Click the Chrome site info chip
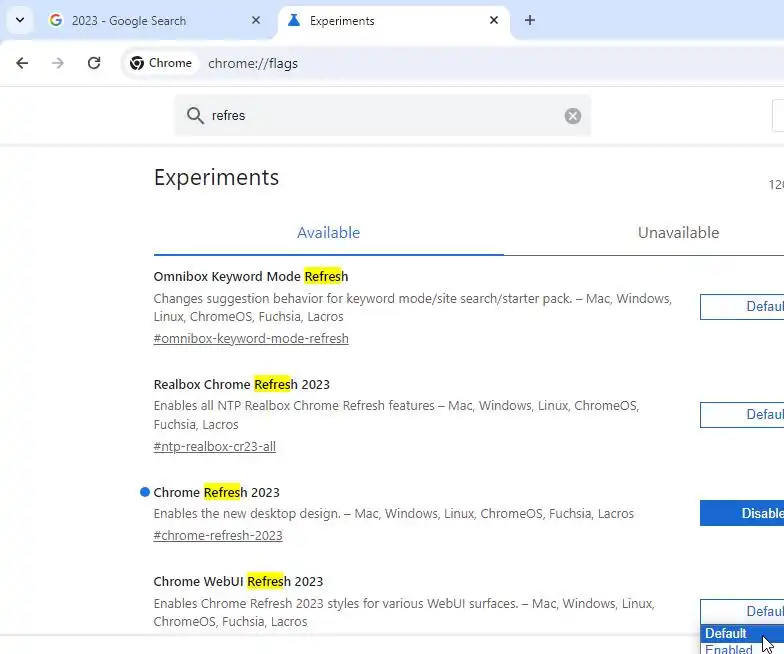The width and height of the screenshot is (784, 654). pyautogui.click(x=161, y=63)
